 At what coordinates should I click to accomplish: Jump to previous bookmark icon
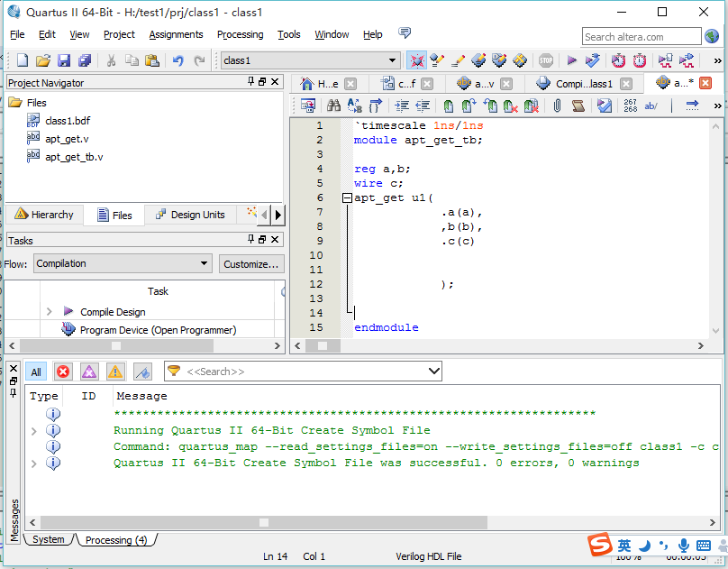pyautogui.click(x=490, y=106)
